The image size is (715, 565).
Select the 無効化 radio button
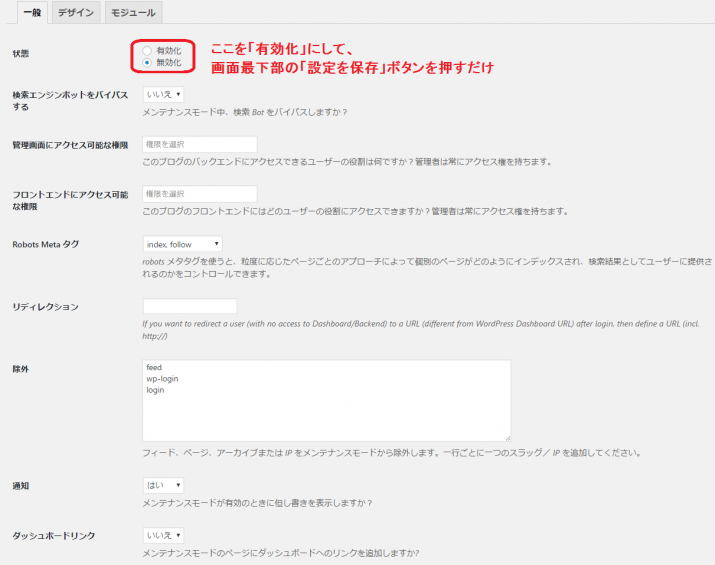coord(148,62)
